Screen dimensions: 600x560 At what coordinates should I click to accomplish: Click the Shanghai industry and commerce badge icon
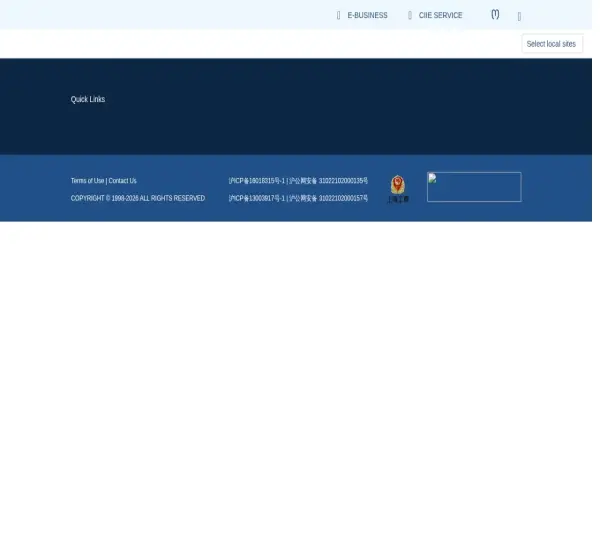click(398, 189)
